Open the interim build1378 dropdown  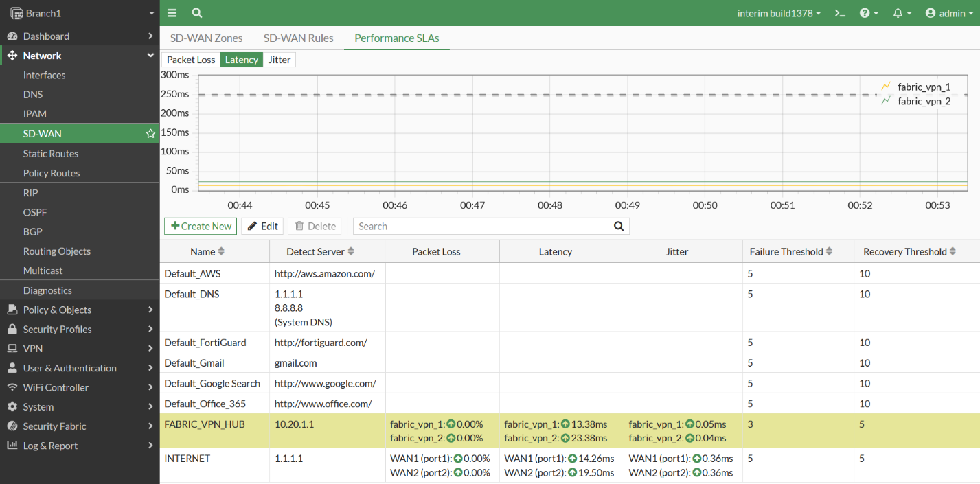pos(778,12)
